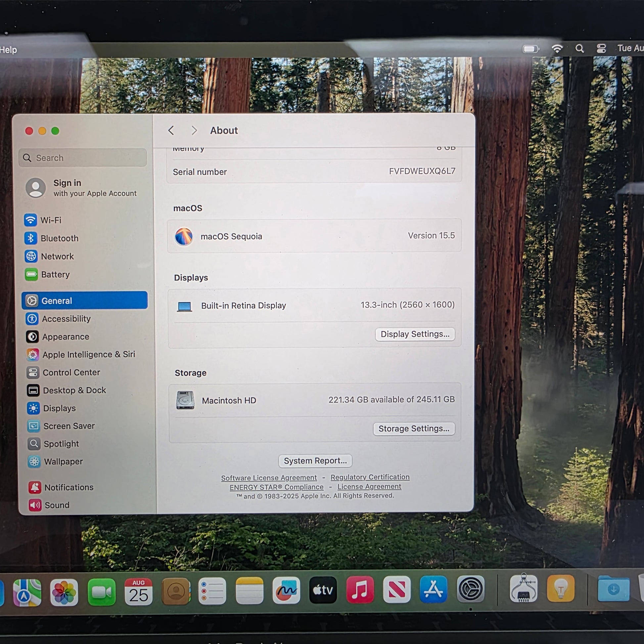
Task: Click the serial number FVFDWEUXQ6L7
Action: (x=422, y=171)
